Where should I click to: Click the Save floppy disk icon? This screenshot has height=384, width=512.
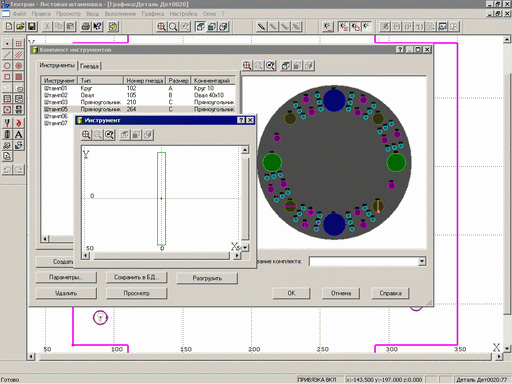pyautogui.click(x=32, y=26)
